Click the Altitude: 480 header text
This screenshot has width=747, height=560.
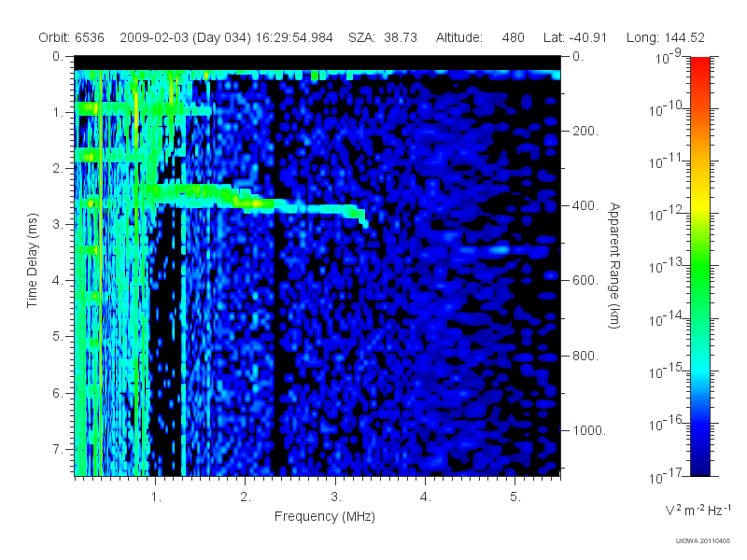pyautogui.click(x=480, y=37)
